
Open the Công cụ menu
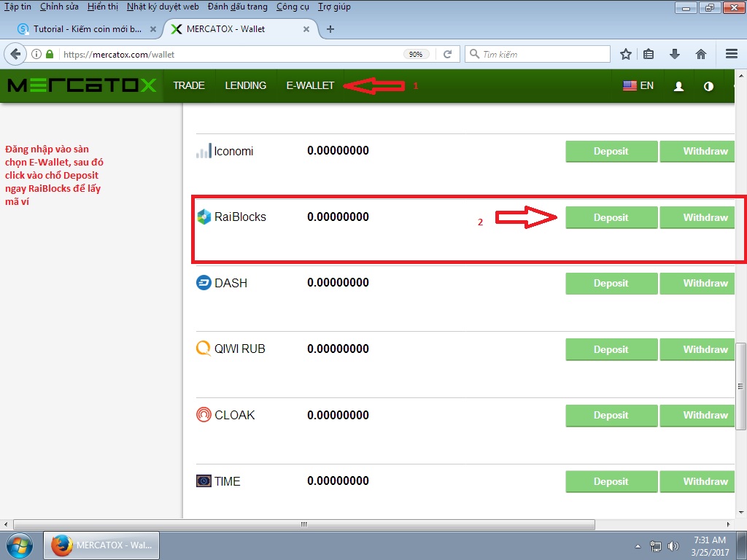(293, 7)
